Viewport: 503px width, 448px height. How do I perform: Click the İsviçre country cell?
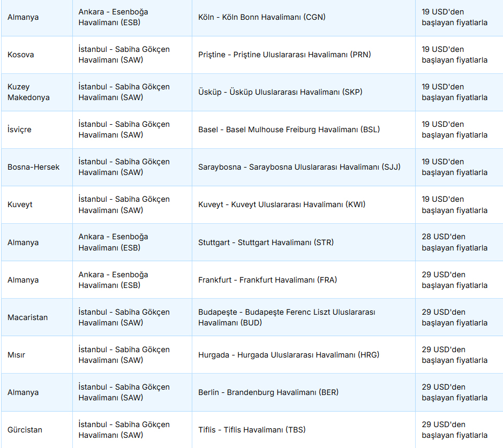tap(19, 130)
